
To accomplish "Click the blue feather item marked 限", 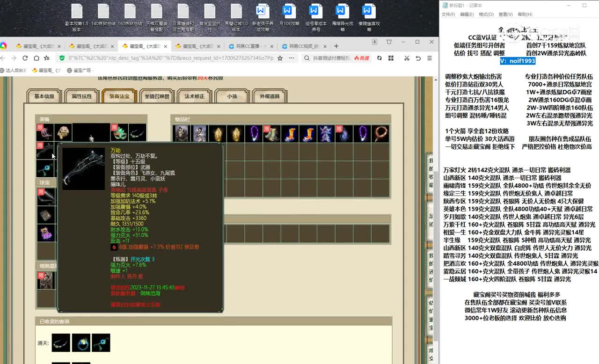I will pos(343,134).
